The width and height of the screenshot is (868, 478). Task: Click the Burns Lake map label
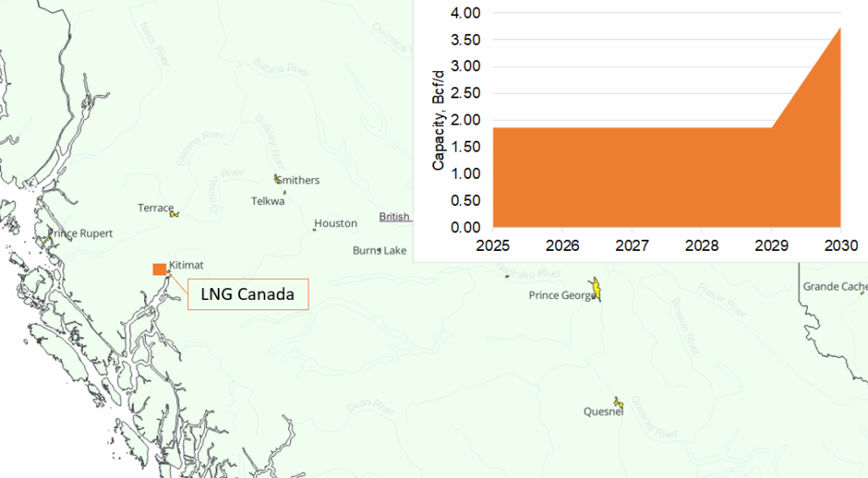tap(380, 251)
